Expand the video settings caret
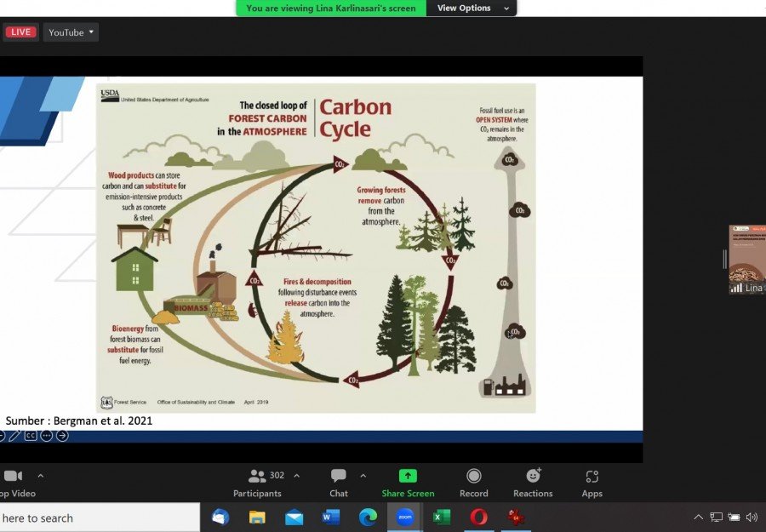This screenshot has width=766, height=532. click(x=40, y=476)
